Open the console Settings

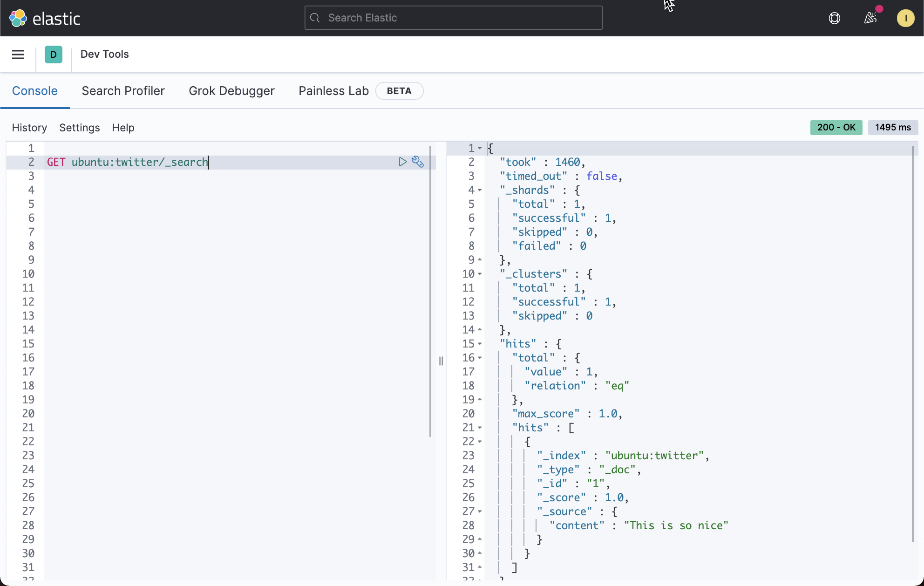coord(79,128)
